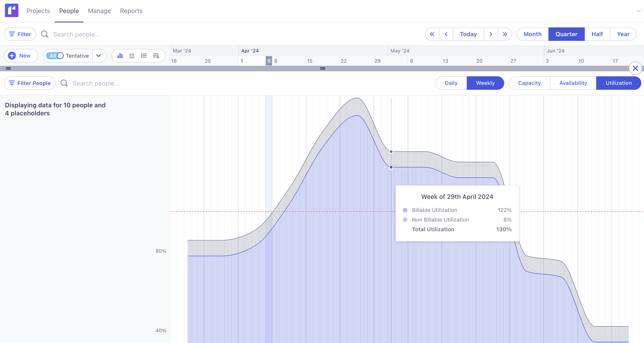Viewport: 644px width, 343px height.
Task: Expand the allocation display options dropdown
Action: (x=99, y=55)
